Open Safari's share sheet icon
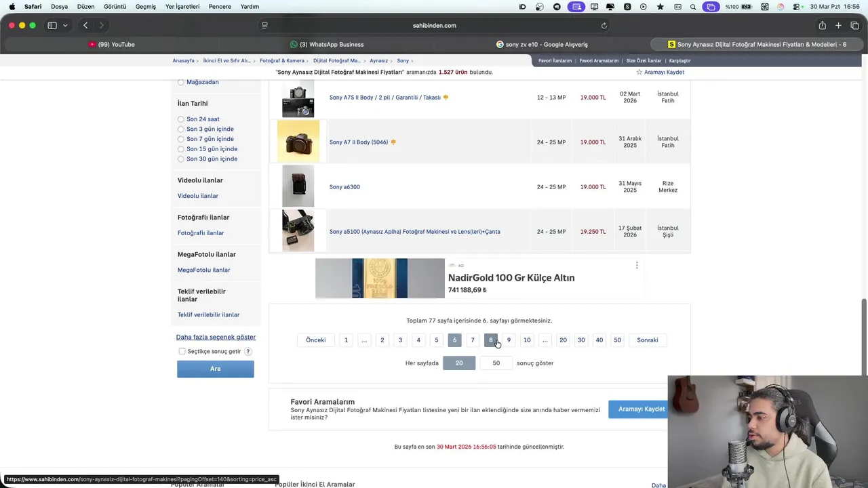 coord(822,26)
